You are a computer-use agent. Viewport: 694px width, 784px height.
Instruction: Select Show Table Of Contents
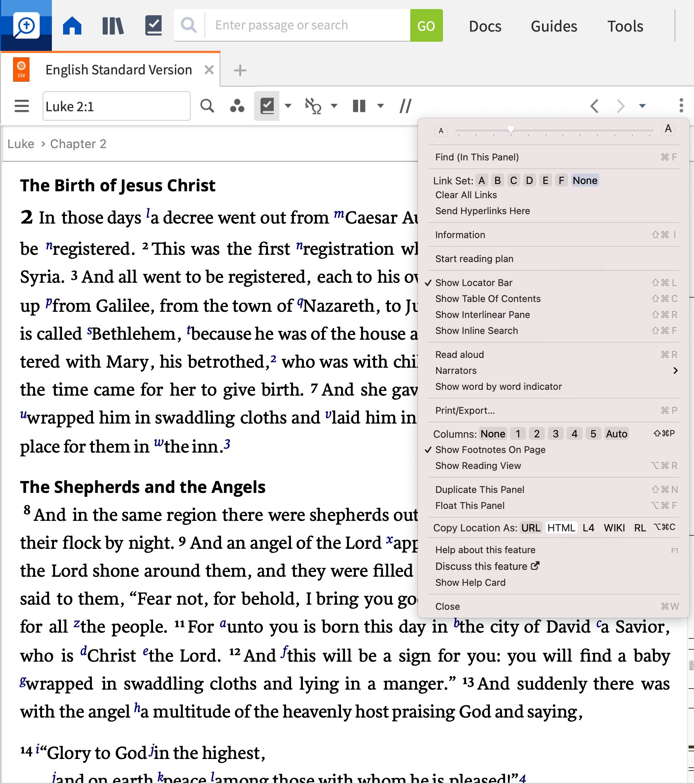pyautogui.click(x=553, y=298)
